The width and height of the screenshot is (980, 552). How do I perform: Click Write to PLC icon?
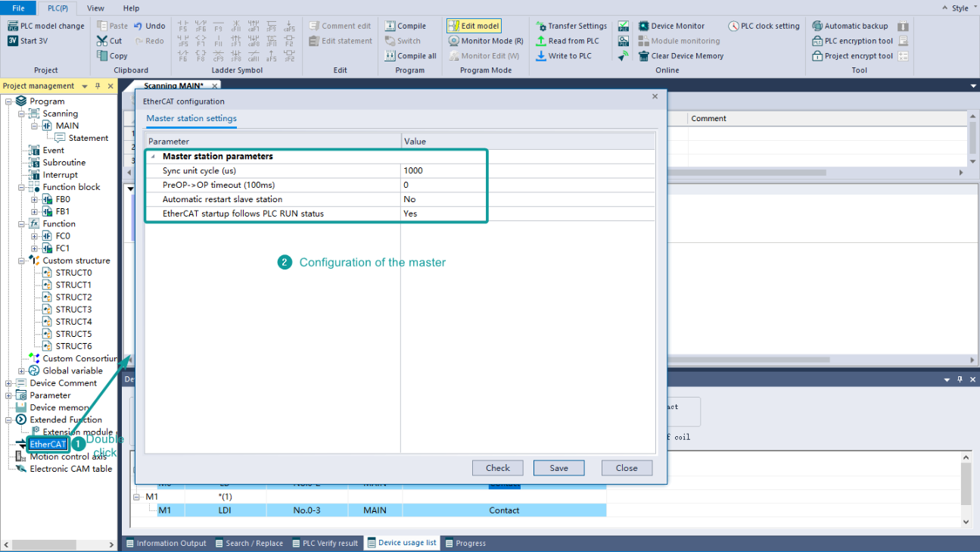pyautogui.click(x=541, y=56)
